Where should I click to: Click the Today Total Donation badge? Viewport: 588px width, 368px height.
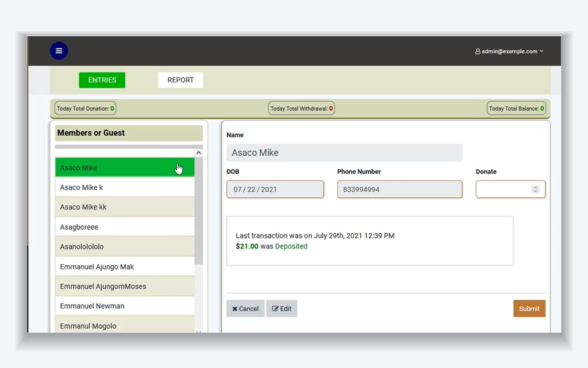pyautogui.click(x=85, y=108)
